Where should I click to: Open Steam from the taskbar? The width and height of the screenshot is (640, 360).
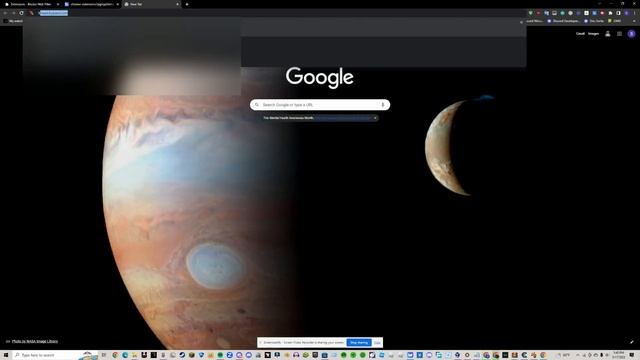182,355
